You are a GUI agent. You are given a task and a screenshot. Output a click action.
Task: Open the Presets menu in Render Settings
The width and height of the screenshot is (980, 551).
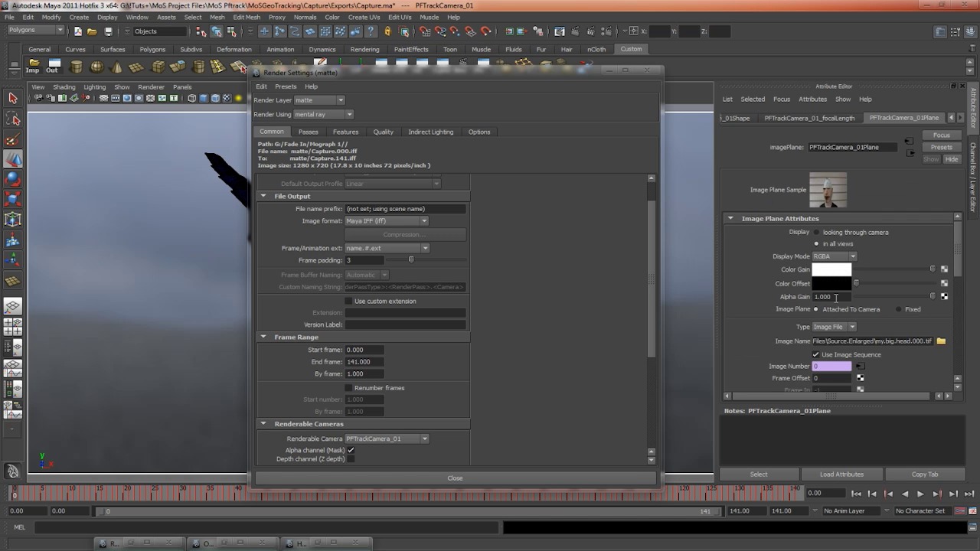click(286, 86)
